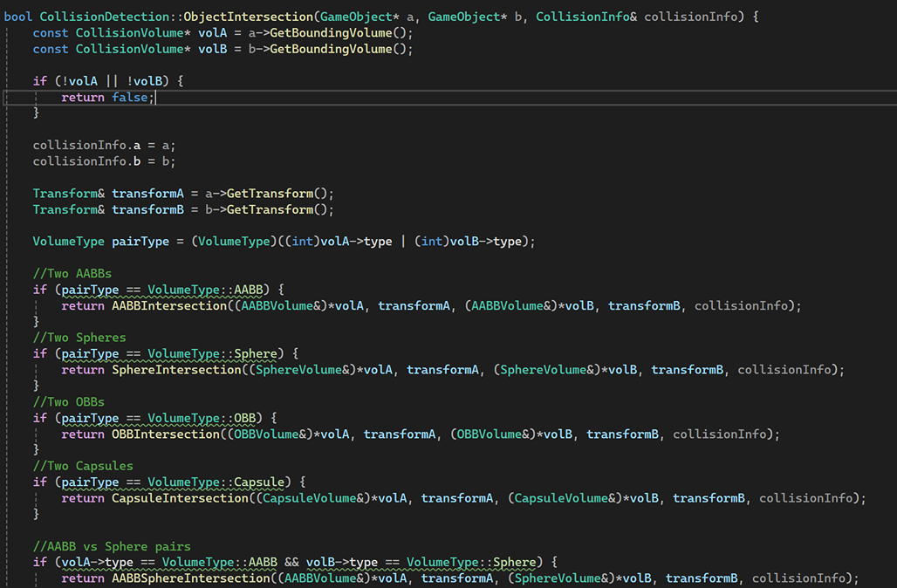The image size is (897, 588).
Task: Click the //Two Spheres comment
Action: 79,338
